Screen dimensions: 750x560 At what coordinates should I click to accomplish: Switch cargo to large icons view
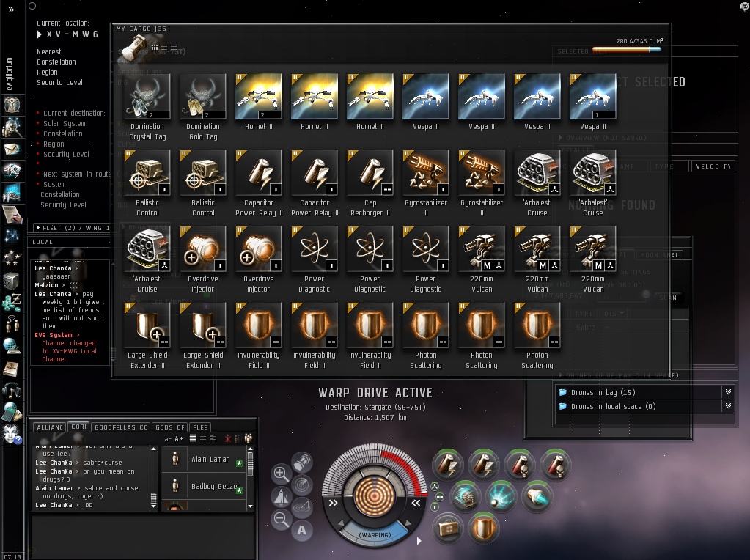tap(155, 48)
